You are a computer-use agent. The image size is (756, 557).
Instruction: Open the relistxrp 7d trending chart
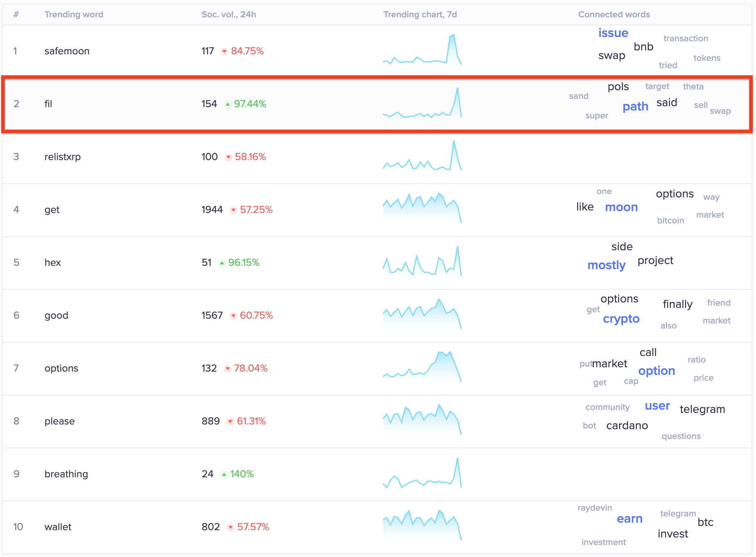(x=422, y=155)
